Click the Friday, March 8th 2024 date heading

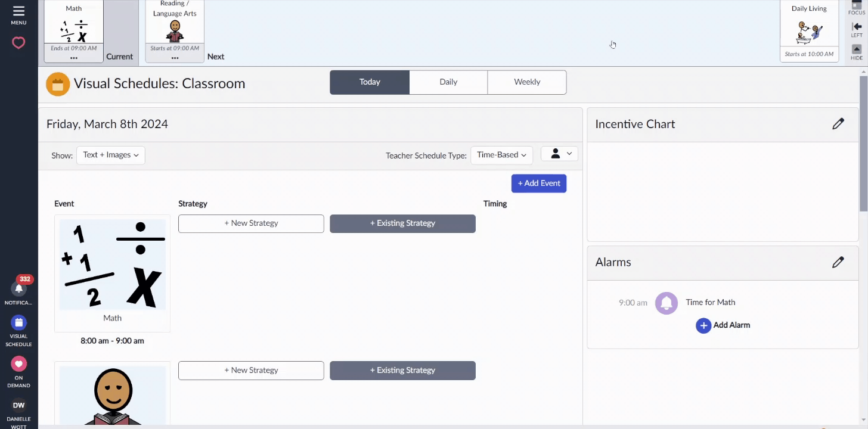click(x=107, y=125)
